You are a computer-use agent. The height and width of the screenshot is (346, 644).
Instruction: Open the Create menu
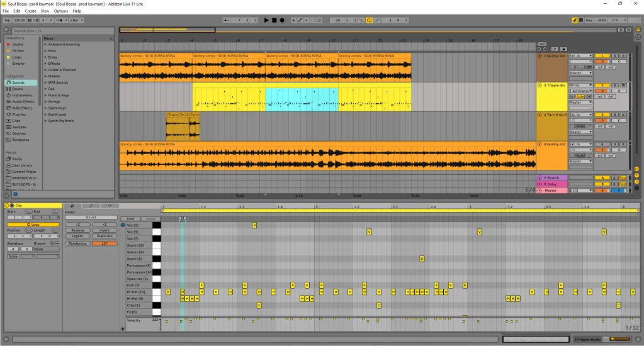coord(30,11)
